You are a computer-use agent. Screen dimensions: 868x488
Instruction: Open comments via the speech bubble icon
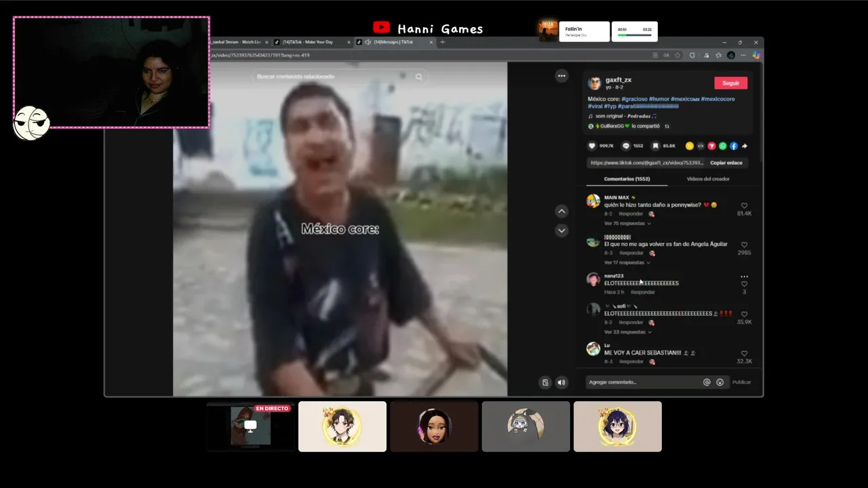tap(626, 146)
